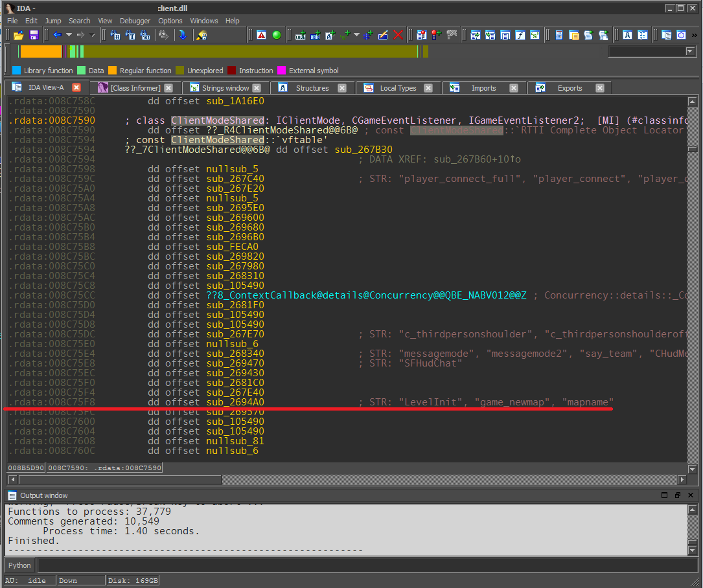Click the orange region in navigation band
This screenshot has width=703, height=588.
pos(41,52)
